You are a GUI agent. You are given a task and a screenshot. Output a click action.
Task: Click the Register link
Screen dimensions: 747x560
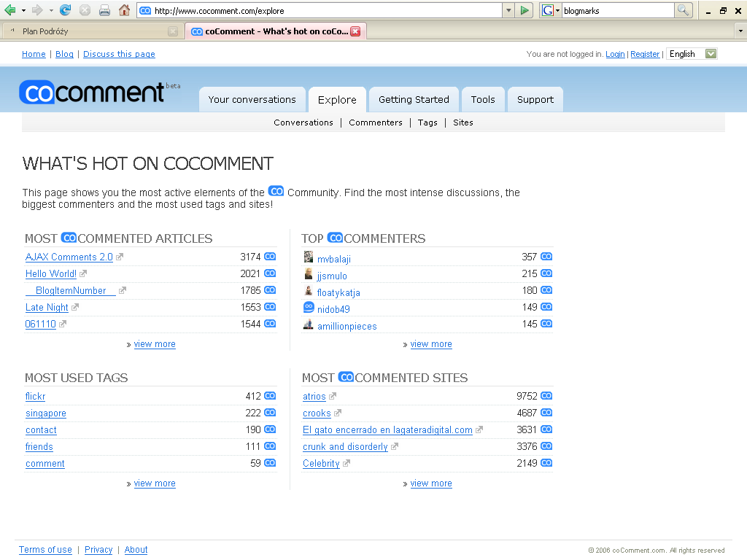(x=645, y=54)
